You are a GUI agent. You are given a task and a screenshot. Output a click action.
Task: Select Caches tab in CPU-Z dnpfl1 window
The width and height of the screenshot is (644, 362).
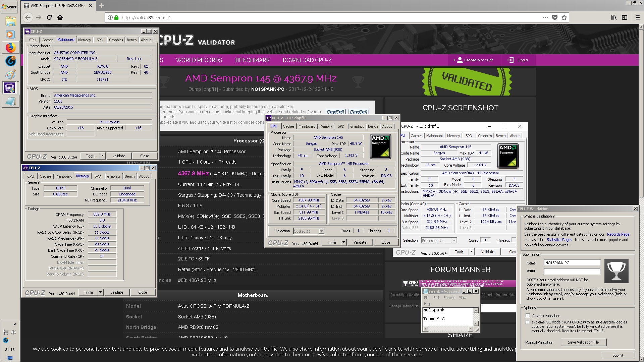(x=288, y=126)
